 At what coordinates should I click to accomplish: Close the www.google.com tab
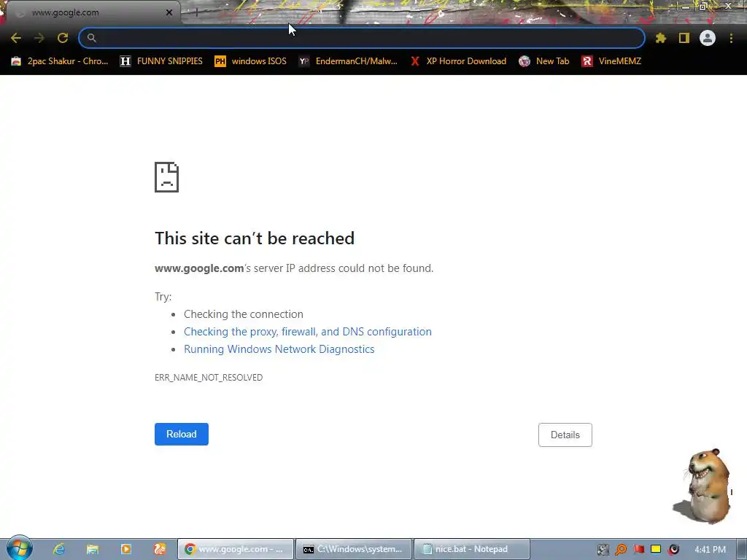[x=169, y=12]
